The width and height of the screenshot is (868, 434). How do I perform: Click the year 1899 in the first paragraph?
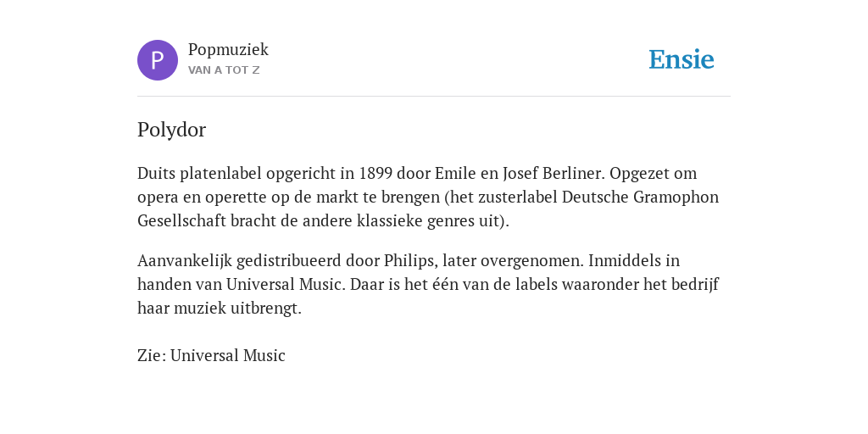376,173
